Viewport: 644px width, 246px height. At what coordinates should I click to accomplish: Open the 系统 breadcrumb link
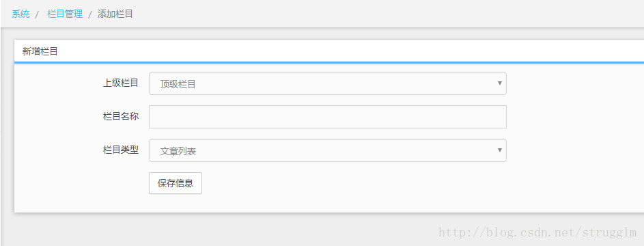point(20,14)
